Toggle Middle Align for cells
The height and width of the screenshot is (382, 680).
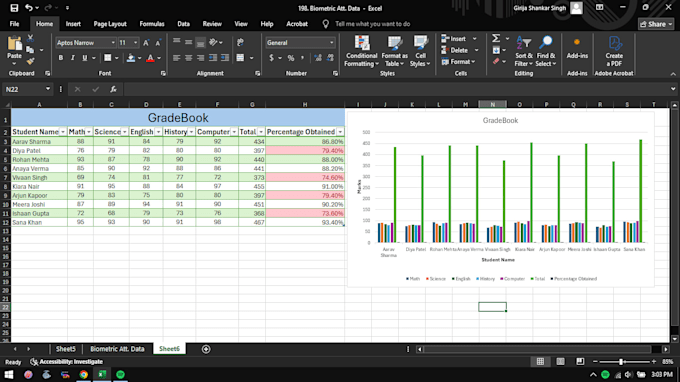coord(189,42)
